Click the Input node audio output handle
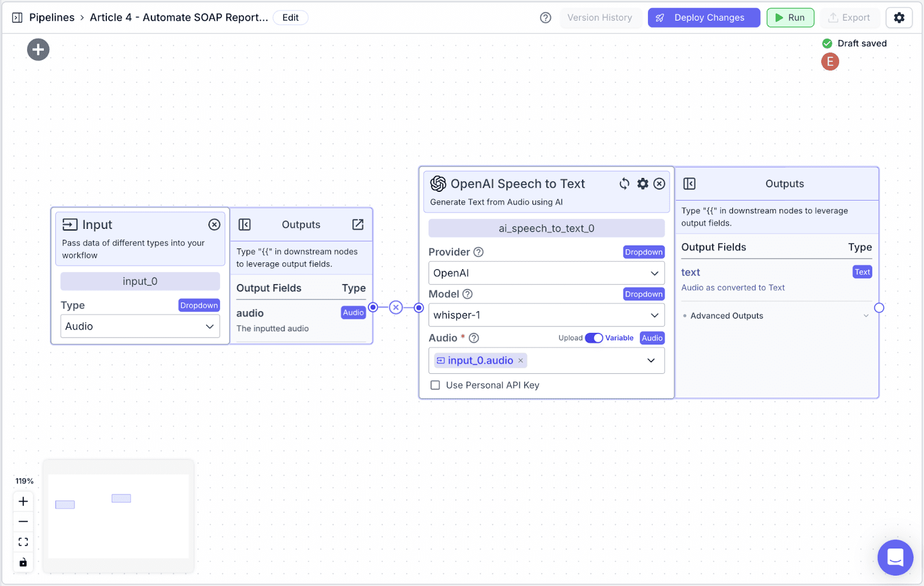Image resolution: width=924 pixels, height=586 pixels. click(x=373, y=307)
